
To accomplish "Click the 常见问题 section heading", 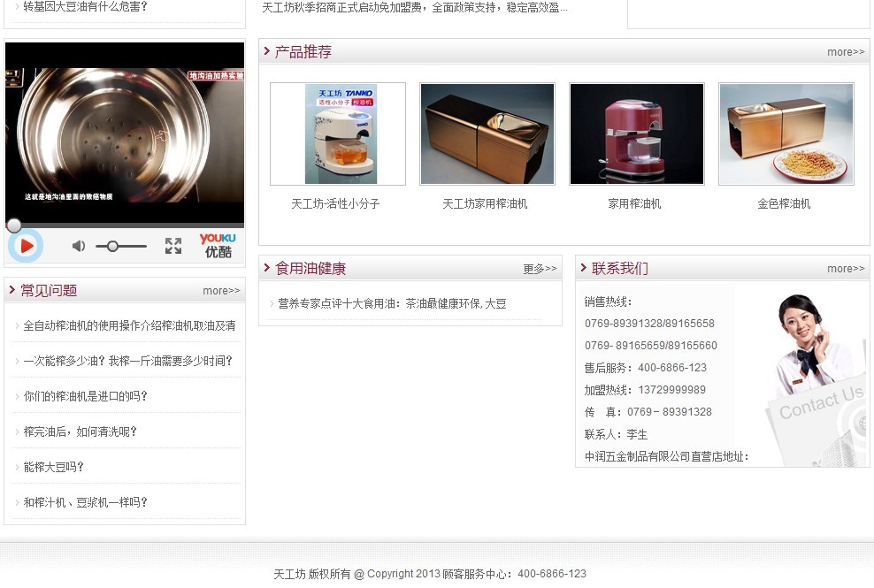I will click(49, 290).
